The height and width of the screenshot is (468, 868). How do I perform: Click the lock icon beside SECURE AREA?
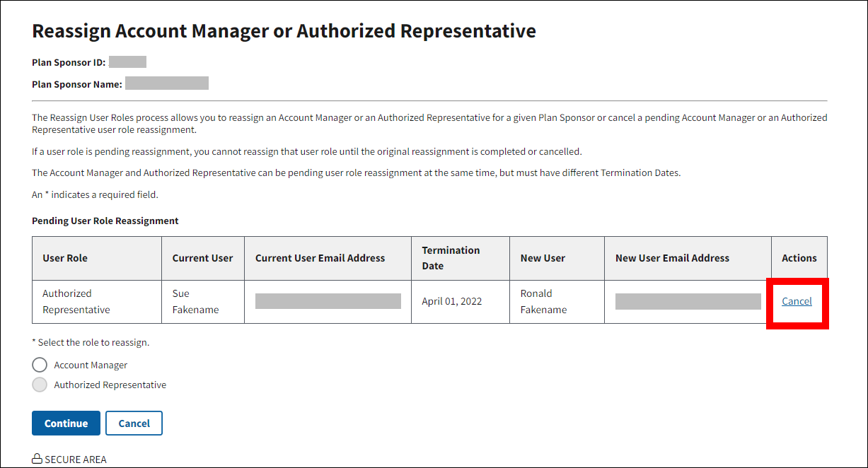pyautogui.click(x=37, y=460)
